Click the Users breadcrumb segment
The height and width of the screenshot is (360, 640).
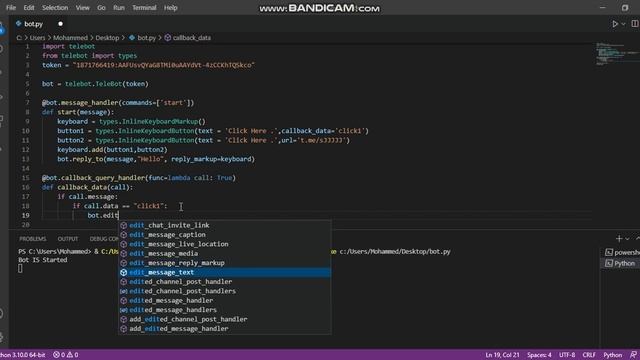[x=37, y=38]
